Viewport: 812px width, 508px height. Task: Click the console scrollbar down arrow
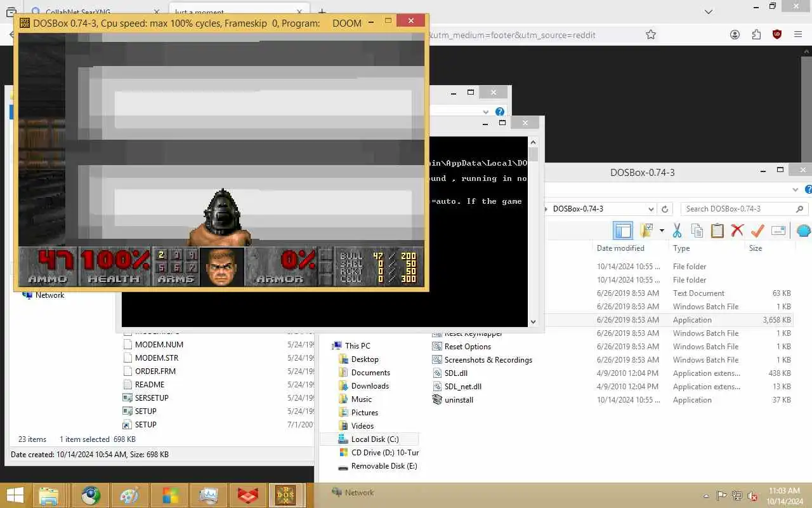(533, 322)
